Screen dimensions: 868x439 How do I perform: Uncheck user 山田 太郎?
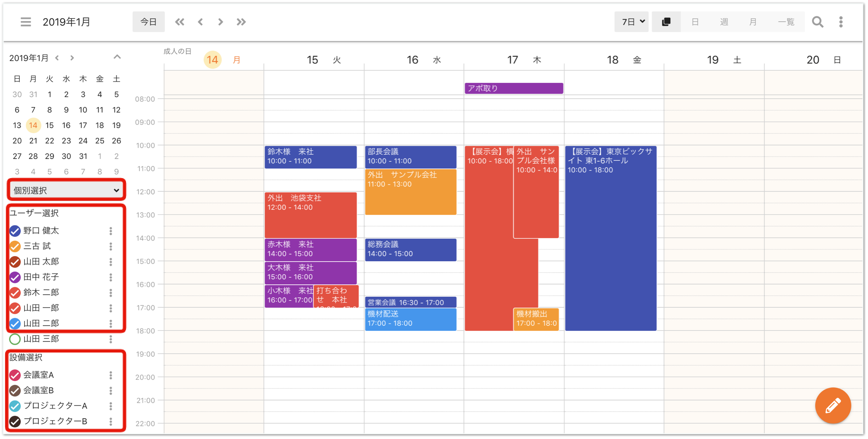coord(15,262)
